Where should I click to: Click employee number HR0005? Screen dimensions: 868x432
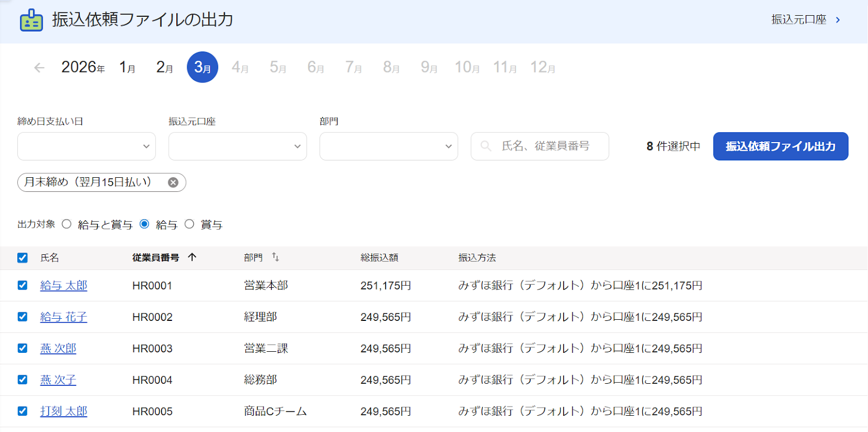click(x=152, y=411)
